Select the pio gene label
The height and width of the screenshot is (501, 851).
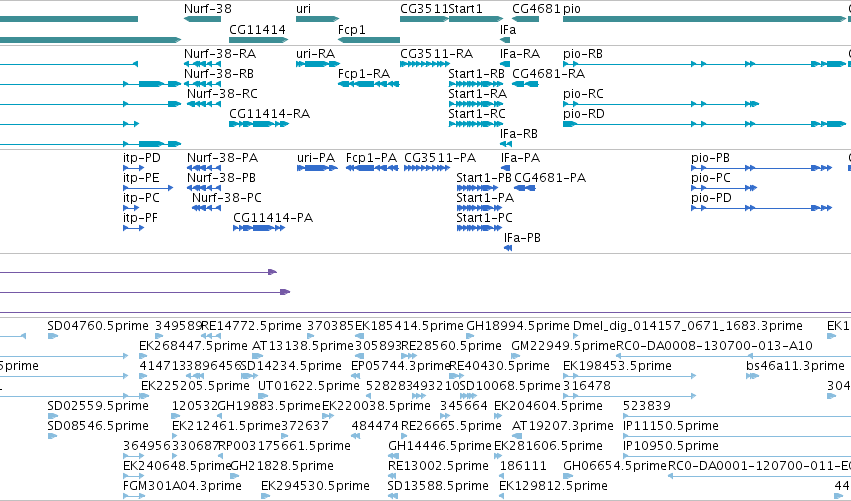coord(572,9)
